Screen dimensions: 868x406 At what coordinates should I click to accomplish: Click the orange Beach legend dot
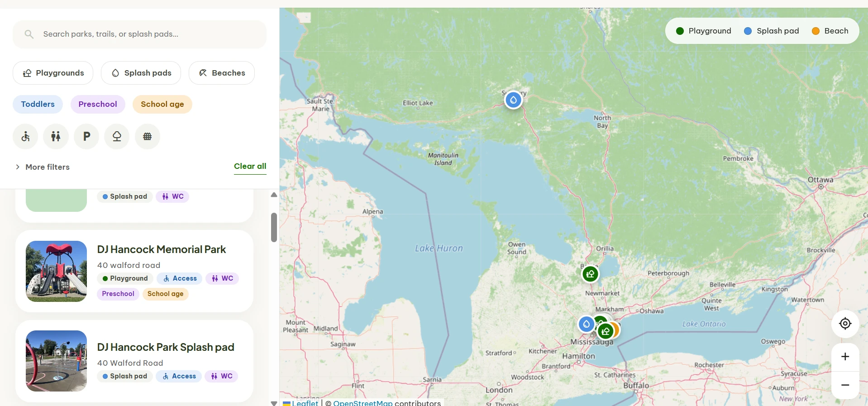pyautogui.click(x=816, y=31)
